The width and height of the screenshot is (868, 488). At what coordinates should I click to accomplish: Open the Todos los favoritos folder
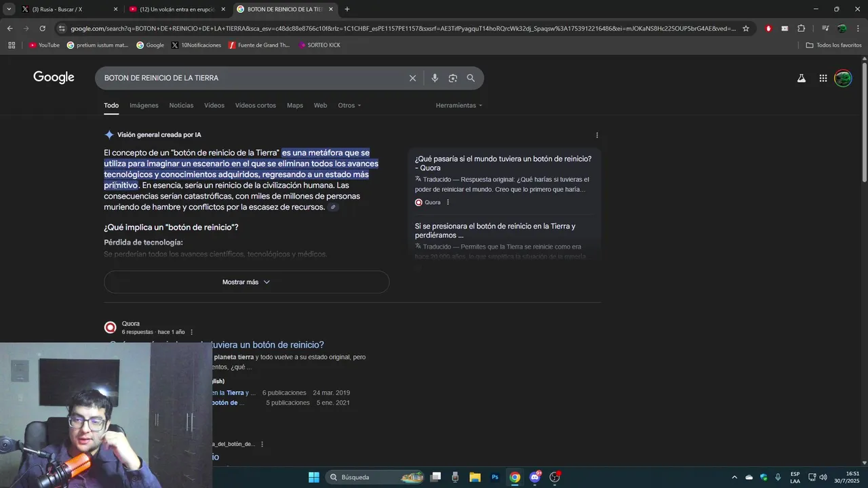[833, 45]
